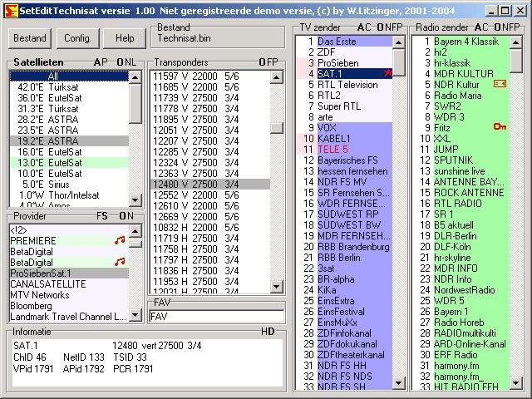Click the orange icon beside NDR Kultur
Viewport: 532px width, 399px height.
pyautogui.click(x=499, y=84)
